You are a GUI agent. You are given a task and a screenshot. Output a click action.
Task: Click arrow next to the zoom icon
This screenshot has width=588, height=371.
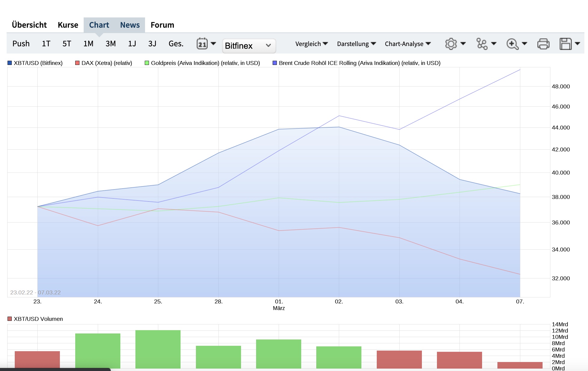pyautogui.click(x=525, y=44)
